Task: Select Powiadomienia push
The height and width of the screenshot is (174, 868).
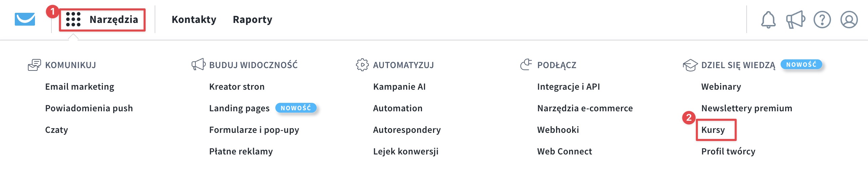Action: (89, 109)
